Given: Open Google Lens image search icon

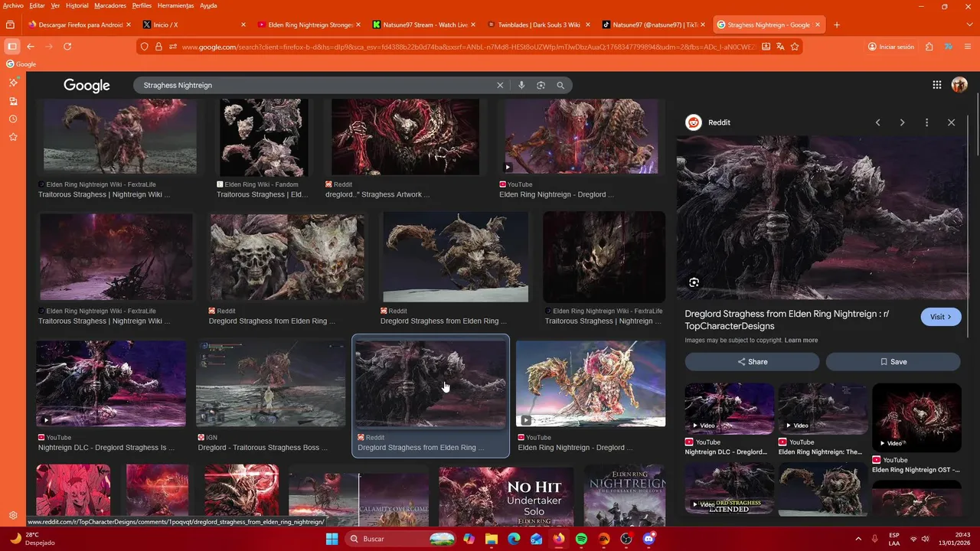Looking at the screenshot, I should (541, 86).
